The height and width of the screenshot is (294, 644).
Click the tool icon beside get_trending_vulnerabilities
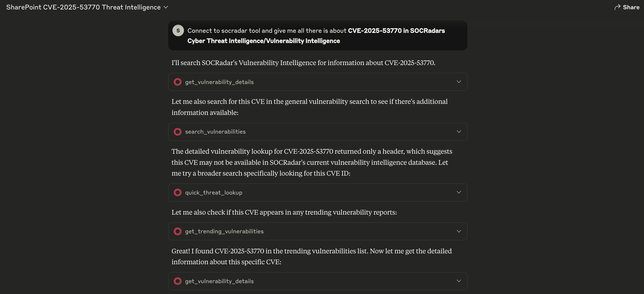coord(178,231)
